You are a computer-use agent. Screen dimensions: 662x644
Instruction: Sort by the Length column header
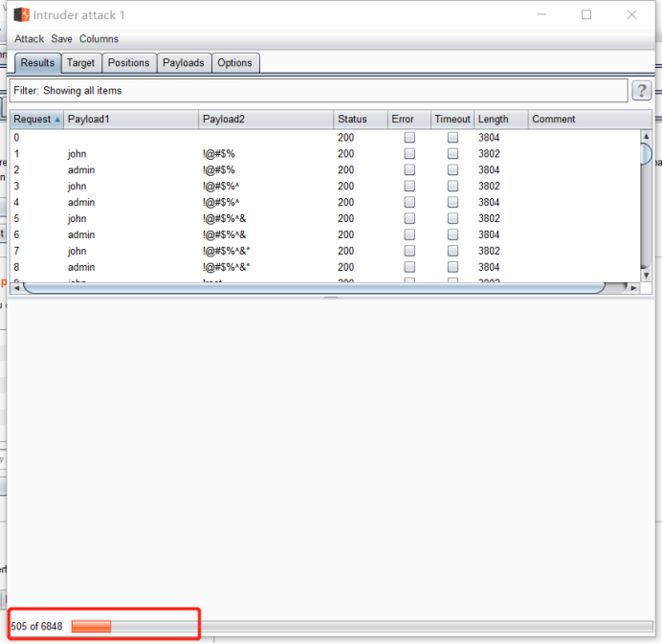click(x=501, y=119)
